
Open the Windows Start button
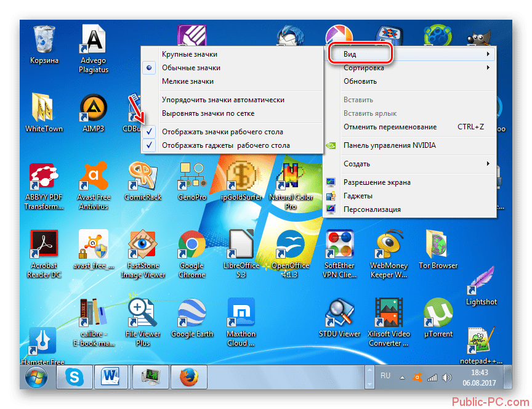[x=36, y=377]
